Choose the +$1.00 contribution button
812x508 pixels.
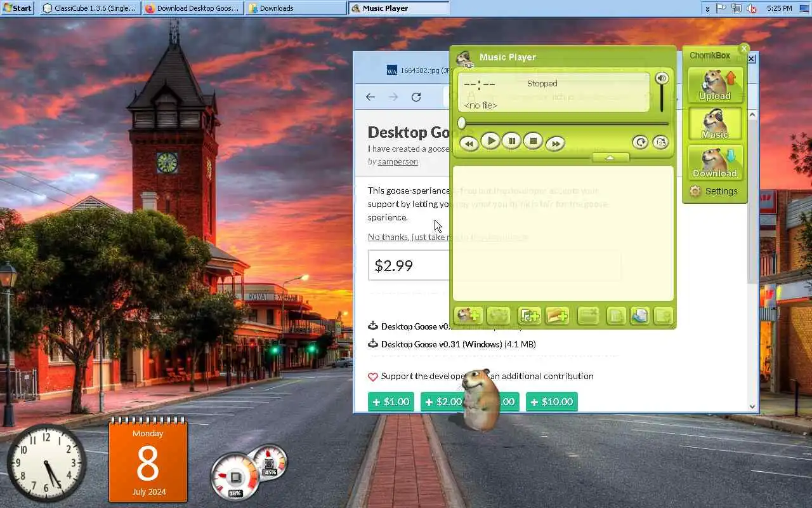click(391, 401)
